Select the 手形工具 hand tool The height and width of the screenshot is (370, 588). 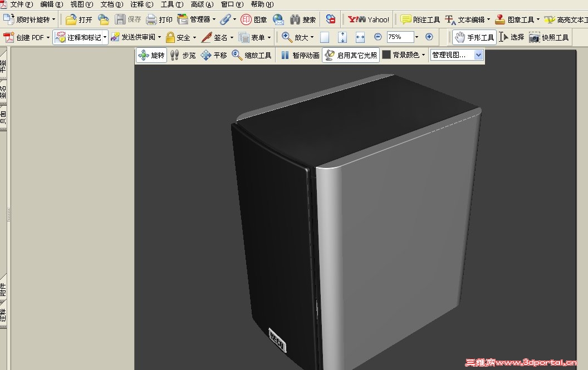click(x=474, y=37)
